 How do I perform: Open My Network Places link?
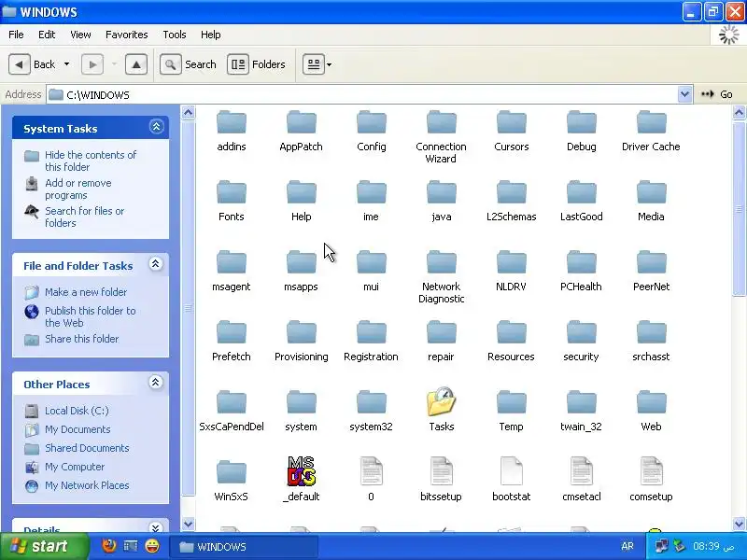87,485
